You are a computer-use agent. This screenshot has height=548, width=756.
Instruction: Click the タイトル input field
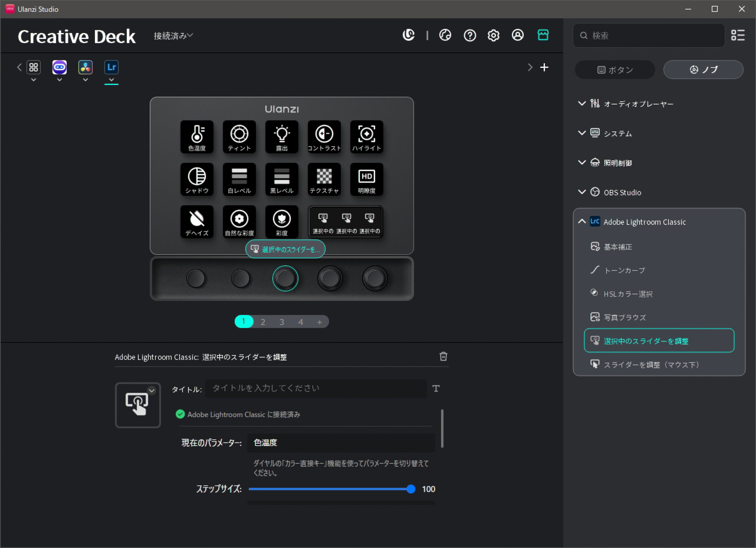315,388
